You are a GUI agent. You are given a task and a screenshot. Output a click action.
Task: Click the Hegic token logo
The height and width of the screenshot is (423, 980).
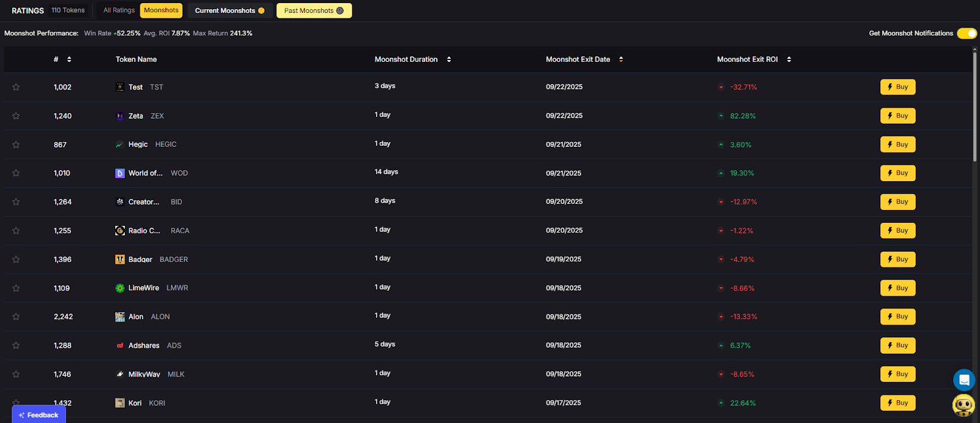coord(120,144)
